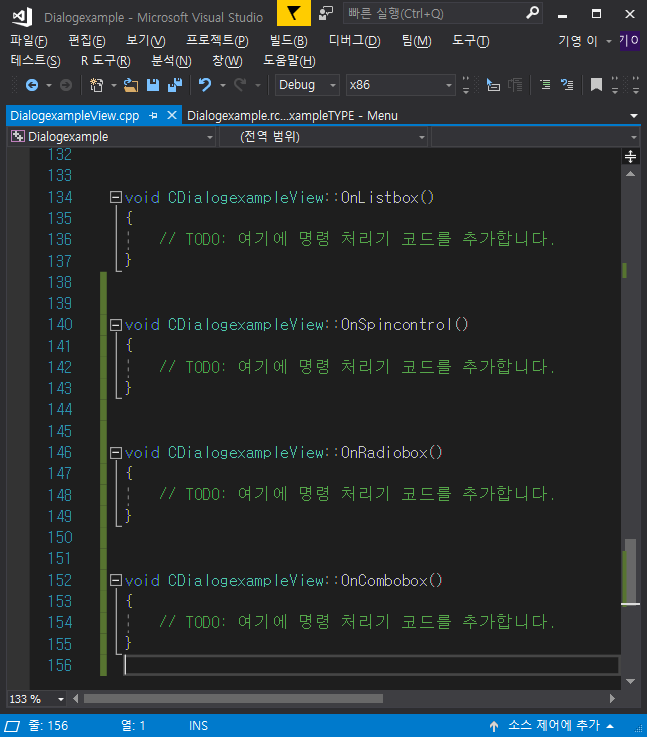
Task: Open the 보기(V) menu
Action: 146,41
